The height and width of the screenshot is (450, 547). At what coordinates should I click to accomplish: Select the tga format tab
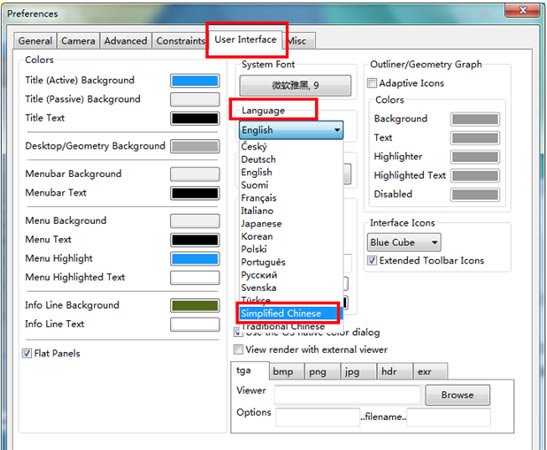pyautogui.click(x=250, y=371)
